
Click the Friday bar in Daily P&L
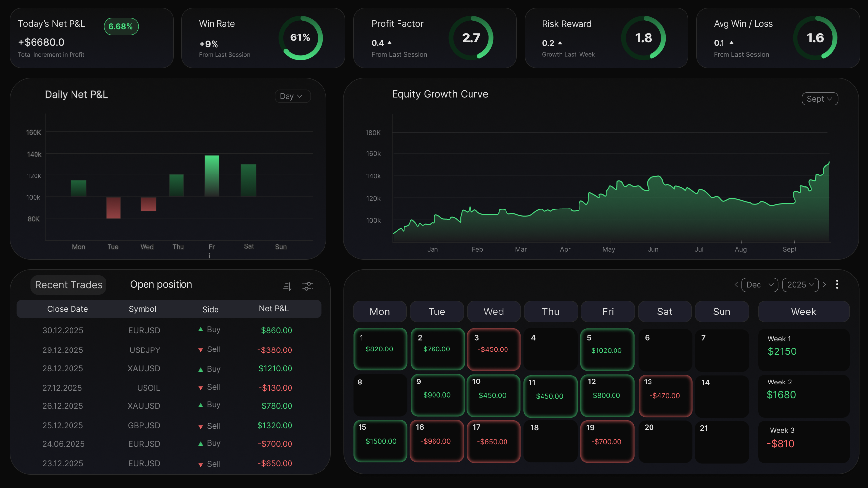(212, 176)
